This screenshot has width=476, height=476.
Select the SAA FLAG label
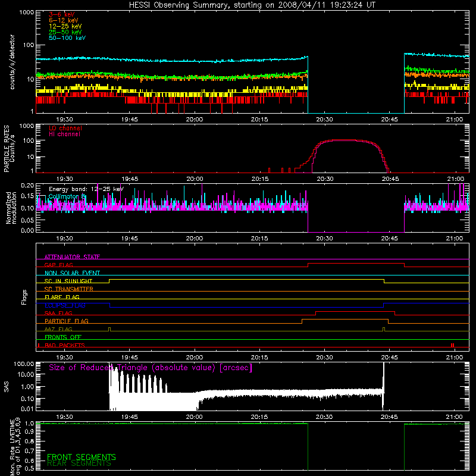(58, 313)
